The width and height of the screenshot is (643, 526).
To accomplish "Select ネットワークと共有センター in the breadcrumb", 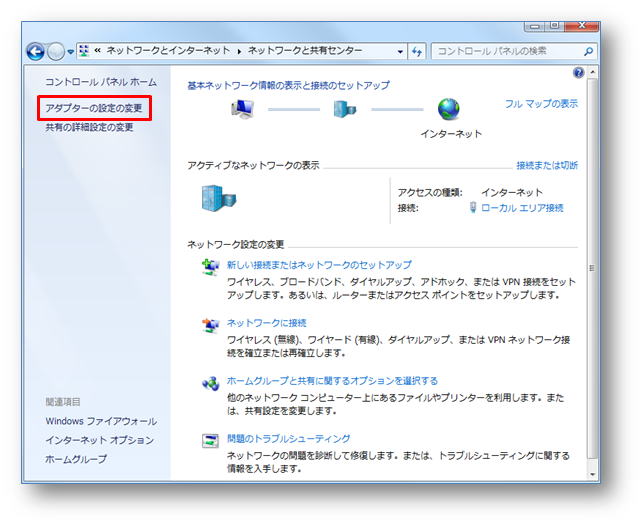I will (x=305, y=51).
